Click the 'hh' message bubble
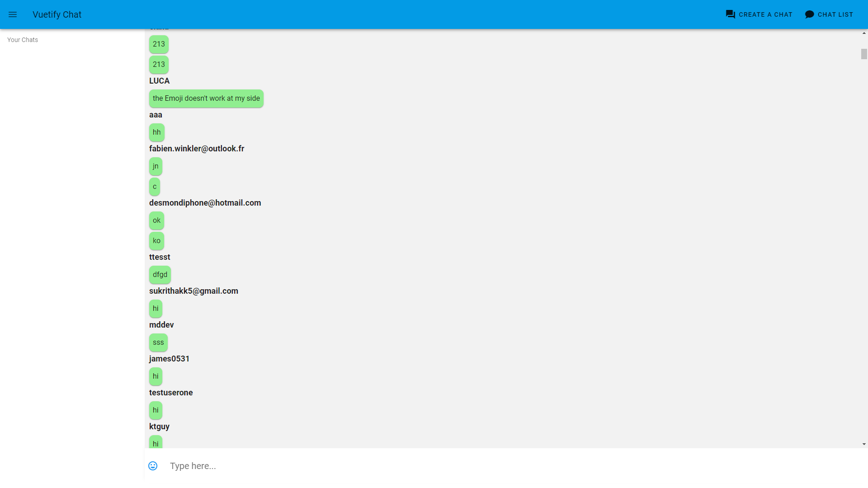The height and width of the screenshot is (488, 868). 156,132
